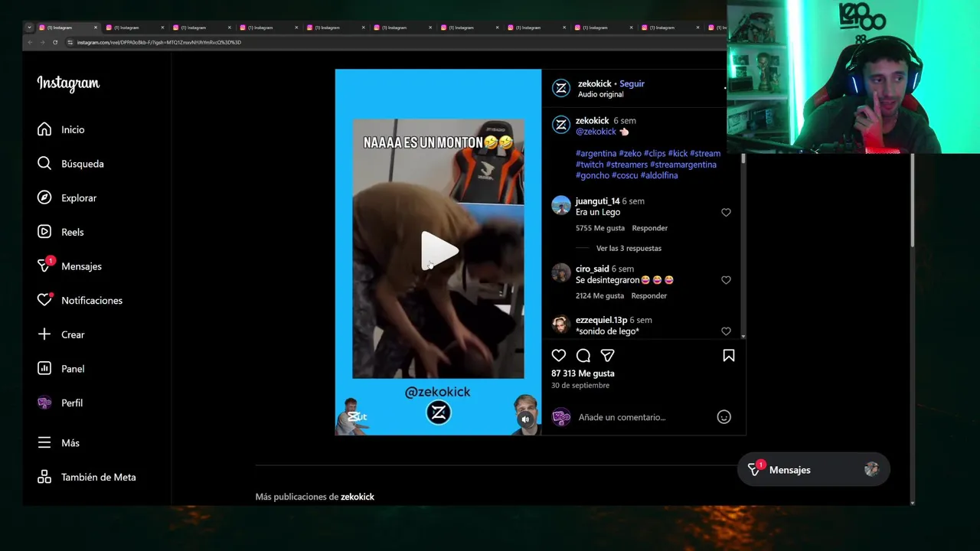Viewport: 980px width, 551px height.
Task: Reply to juanguti_14's comment
Action: [x=649, y=228]
